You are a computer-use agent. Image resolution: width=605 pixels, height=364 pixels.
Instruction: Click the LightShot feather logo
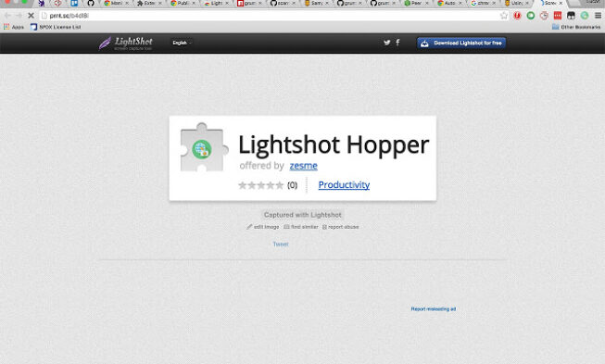point(125,44)
